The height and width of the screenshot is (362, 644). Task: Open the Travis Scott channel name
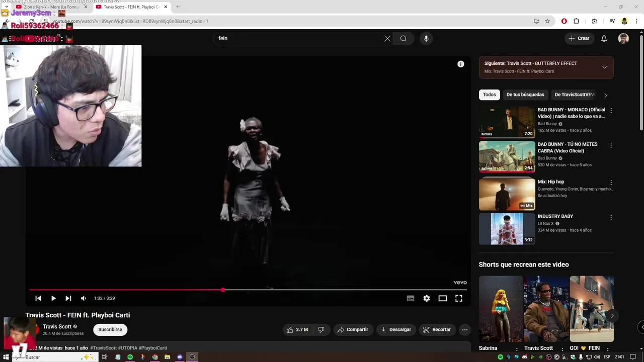click(x=57, y=327)
